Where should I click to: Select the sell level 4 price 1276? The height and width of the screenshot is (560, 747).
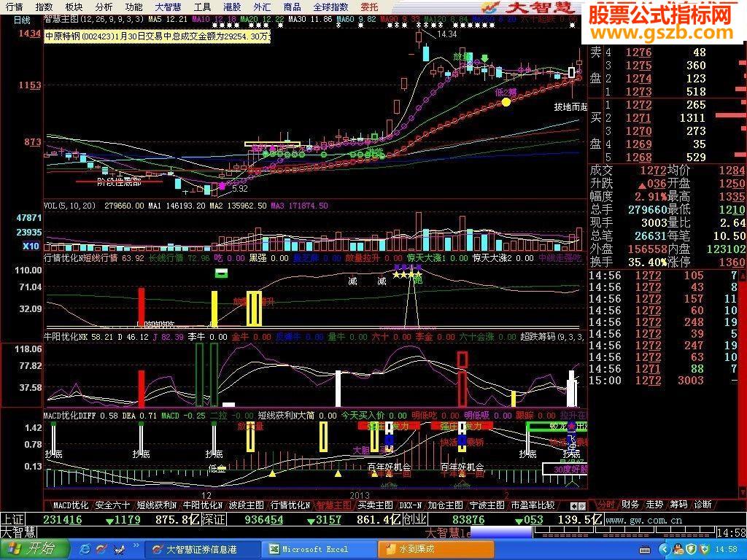(638, 52)
